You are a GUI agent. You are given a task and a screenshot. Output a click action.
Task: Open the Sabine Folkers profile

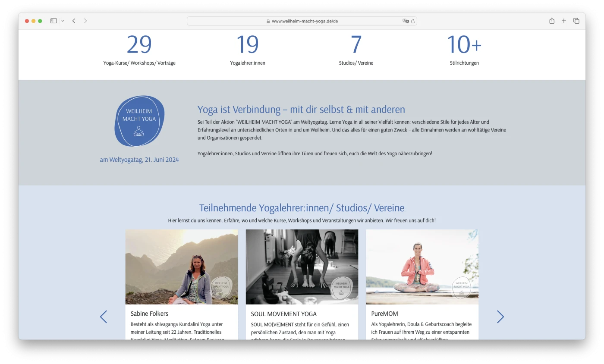point(149,313)
